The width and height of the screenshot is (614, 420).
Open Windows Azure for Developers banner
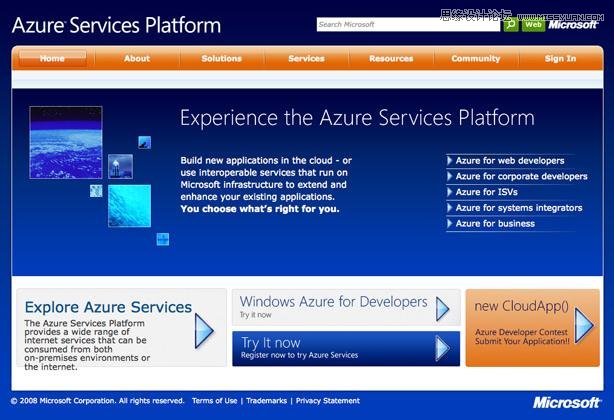(x=346, y=307)
